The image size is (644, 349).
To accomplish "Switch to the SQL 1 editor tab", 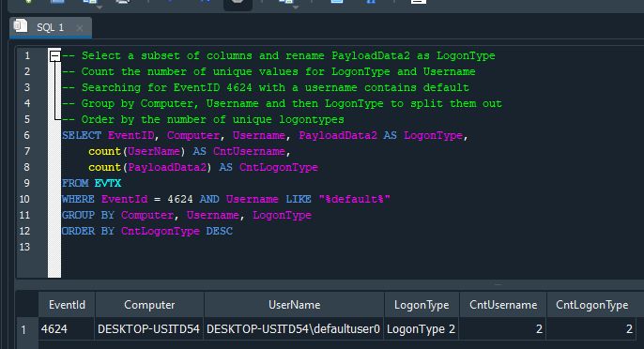I will click(x=50, y=27).
